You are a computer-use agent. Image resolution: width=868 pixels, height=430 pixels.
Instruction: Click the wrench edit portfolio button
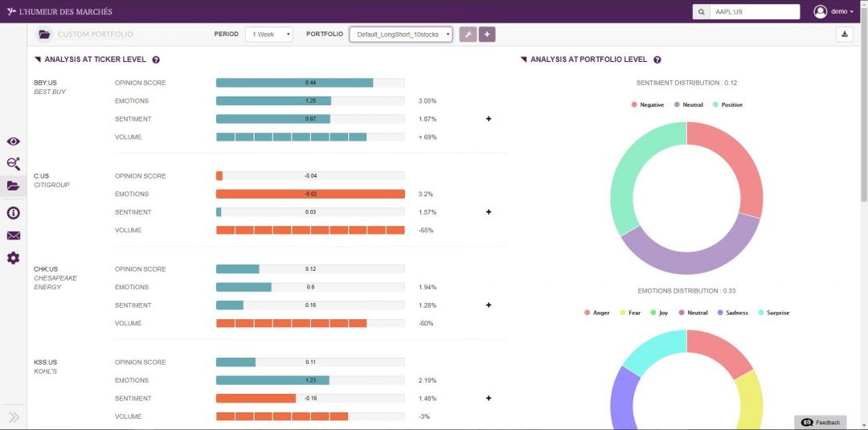pos(468,35)
